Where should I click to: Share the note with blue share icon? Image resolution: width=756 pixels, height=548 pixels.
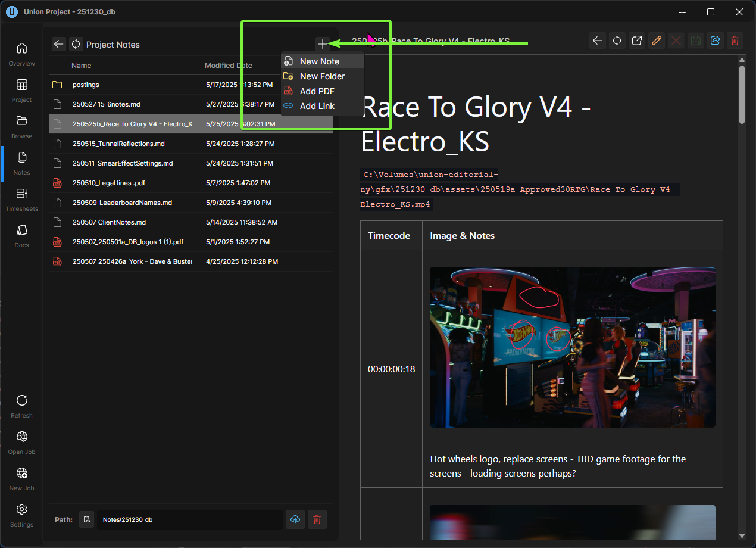716,41
